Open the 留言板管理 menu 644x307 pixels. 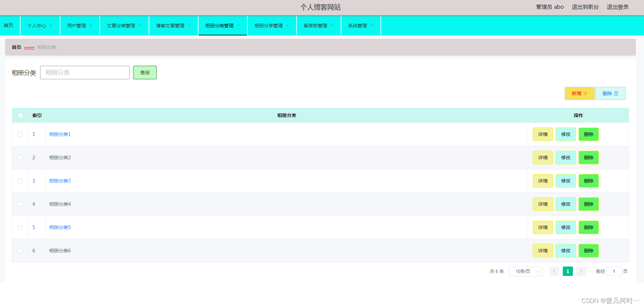click(319, 26)
